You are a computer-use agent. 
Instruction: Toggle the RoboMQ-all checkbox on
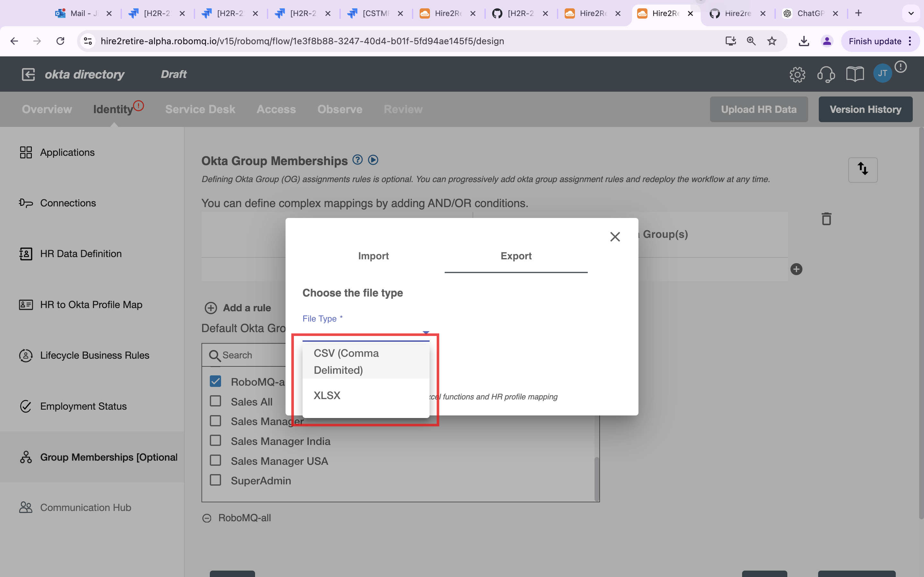point(216,380)
